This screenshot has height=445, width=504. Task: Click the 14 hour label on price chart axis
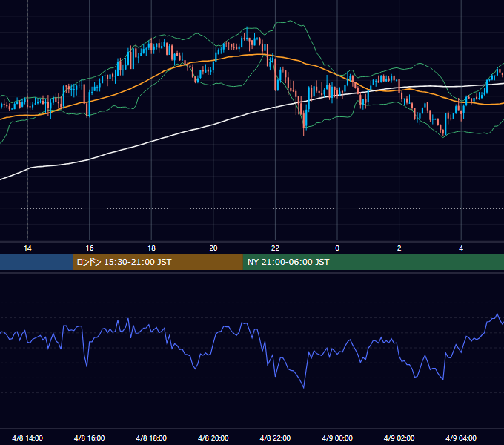pos(27,248)
